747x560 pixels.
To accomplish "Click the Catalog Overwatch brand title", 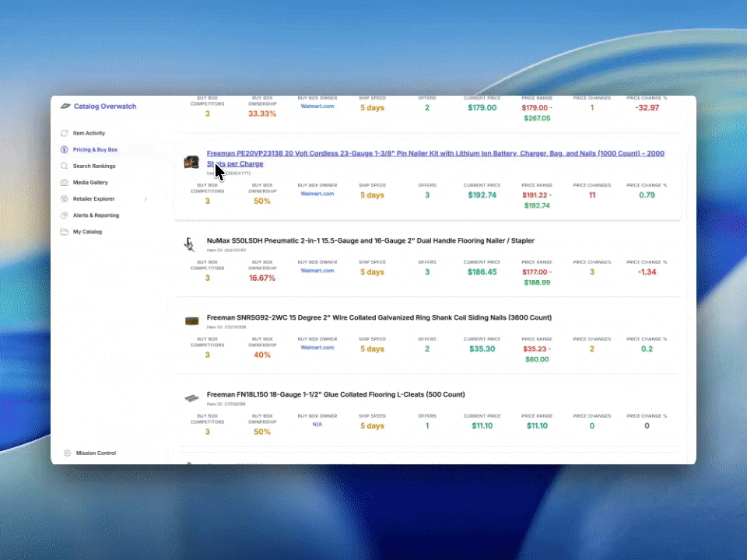I will click(x=105, y=107).
